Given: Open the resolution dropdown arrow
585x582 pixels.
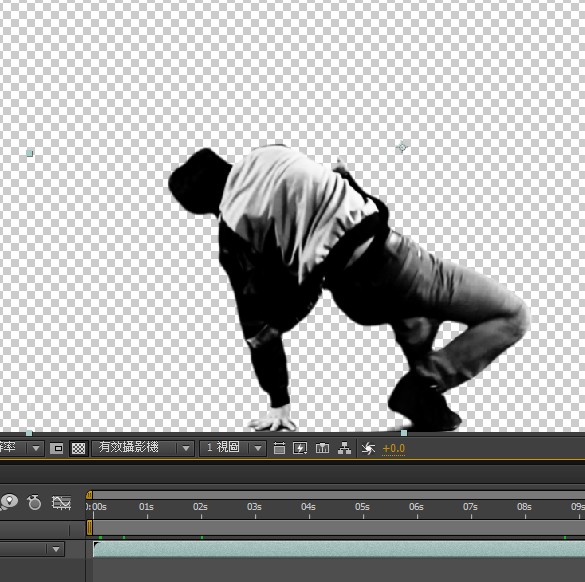Looking at the screenshot, I should (36, 448).
